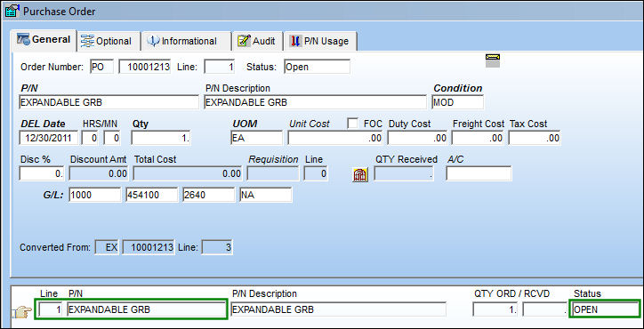
Task: Click the Requisition Line field showing 0
Action: [316, 173]
